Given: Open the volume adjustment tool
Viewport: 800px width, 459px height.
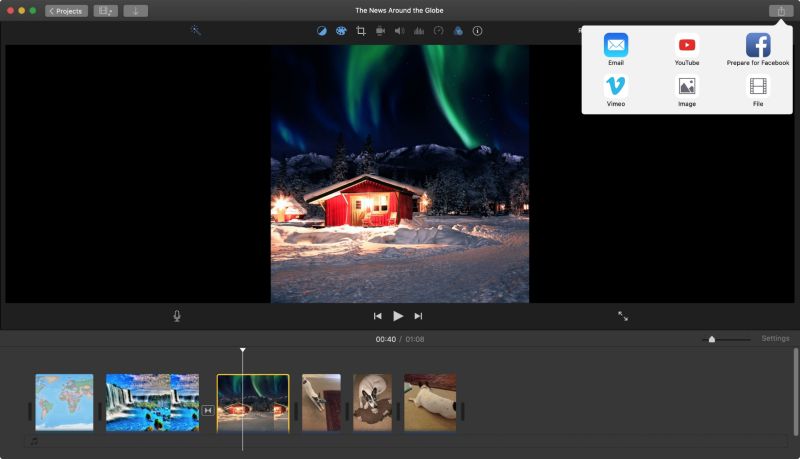Looking at the screenshot, I should pos(399,31).
